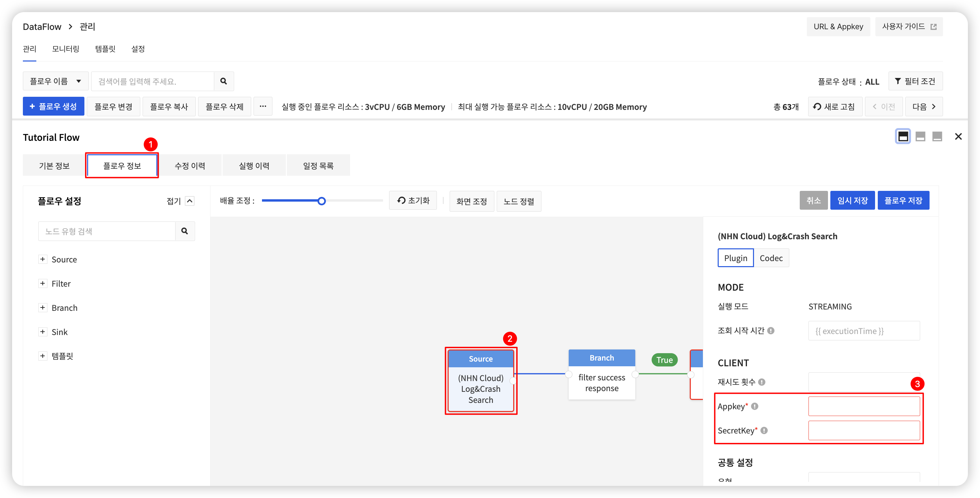980x498 pixels.
Task: Collapse the 플로우 설정 panel with 접기 chevron
Action: [190, 201]
